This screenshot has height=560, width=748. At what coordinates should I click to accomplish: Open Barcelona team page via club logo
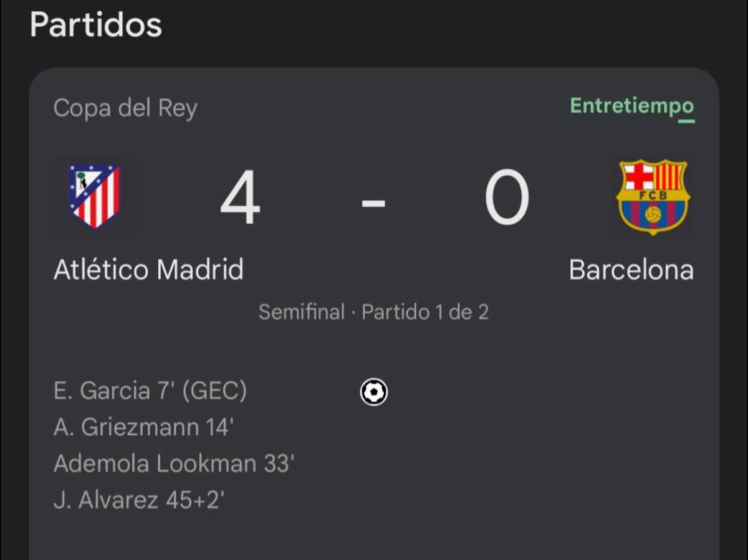coord(653,197)
